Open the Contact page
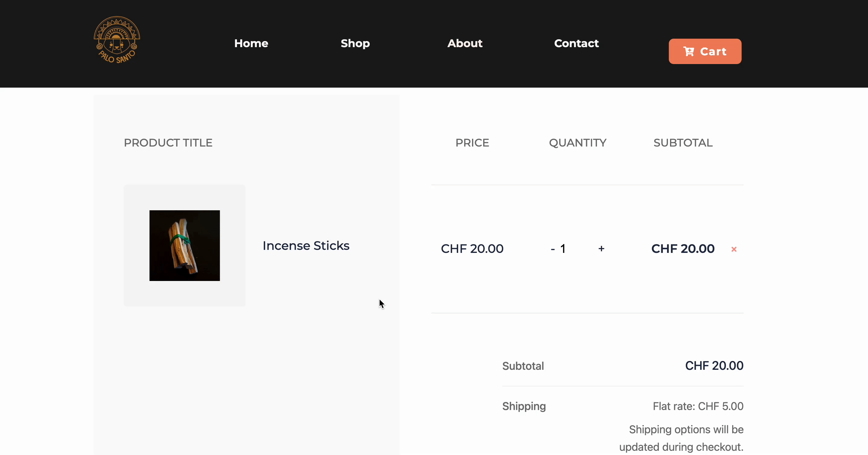The height and width of the screenshot is (455, 868). pyautogui.click(x=576, y=43)
